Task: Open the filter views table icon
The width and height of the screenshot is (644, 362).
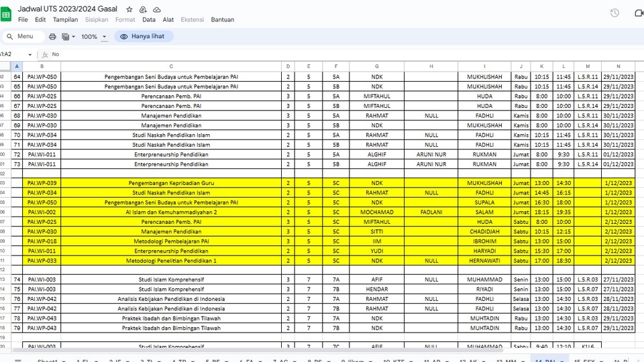Action: (x=66, y=36)
